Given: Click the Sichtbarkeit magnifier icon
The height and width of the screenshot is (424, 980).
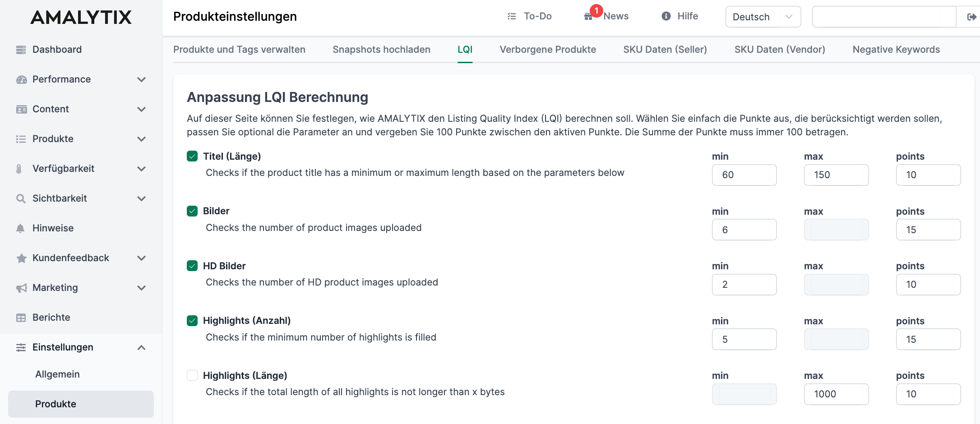Looking at the screenshot, I should pyautogui.click(x=21, y=198).
